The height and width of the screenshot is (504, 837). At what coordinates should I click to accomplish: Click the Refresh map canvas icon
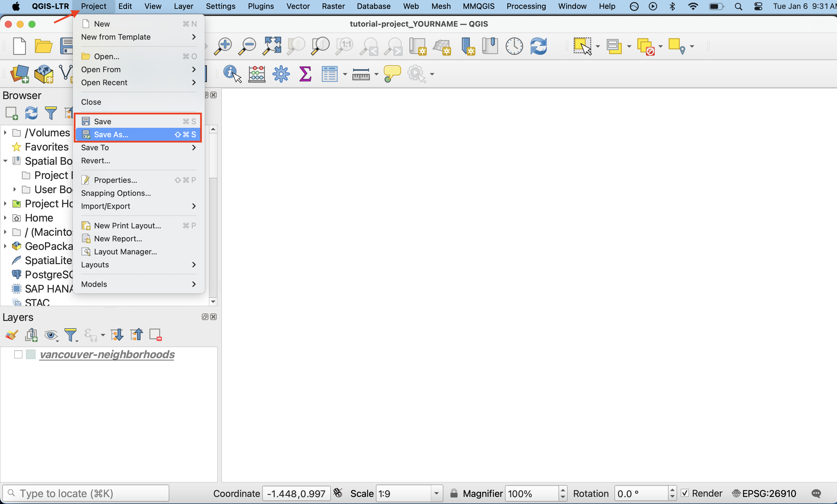[538, 46]
